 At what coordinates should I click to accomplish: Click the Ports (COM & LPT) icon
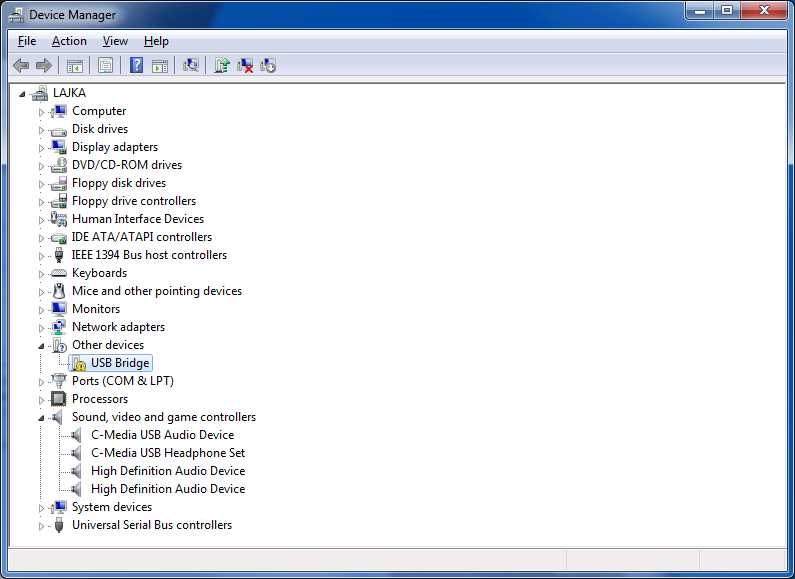coord(59,381)
